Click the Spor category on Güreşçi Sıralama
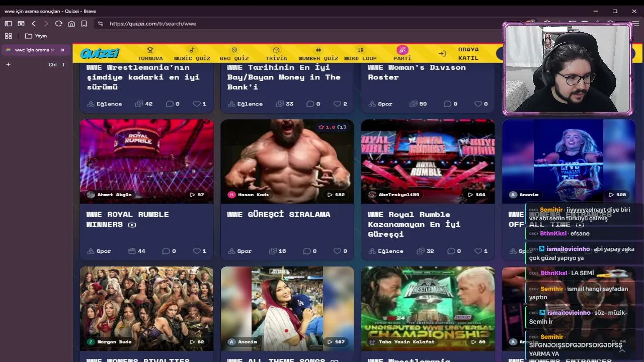 tap(240, 251)
